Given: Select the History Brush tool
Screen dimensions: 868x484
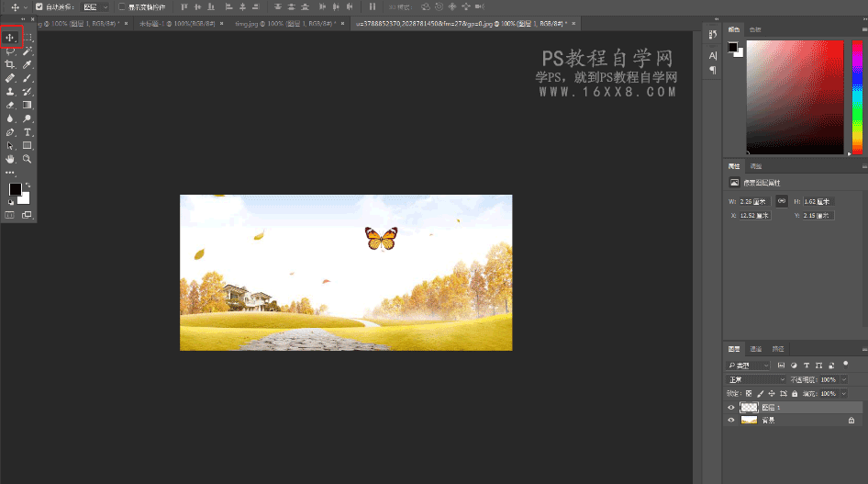Looking at the screenshot, I should point(28,91).
